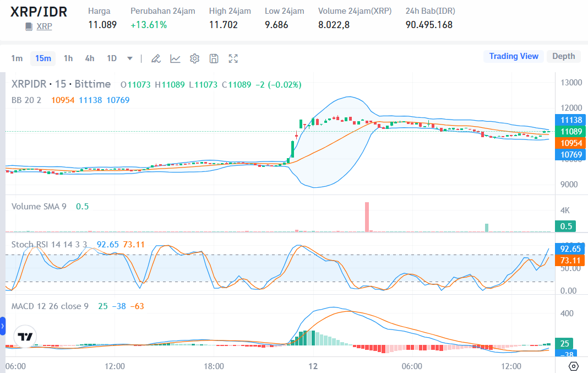Screen dimensions: 588x373
Task: Click the TradingView logo watermark on the chart
Action: click(x=25, y=336)
